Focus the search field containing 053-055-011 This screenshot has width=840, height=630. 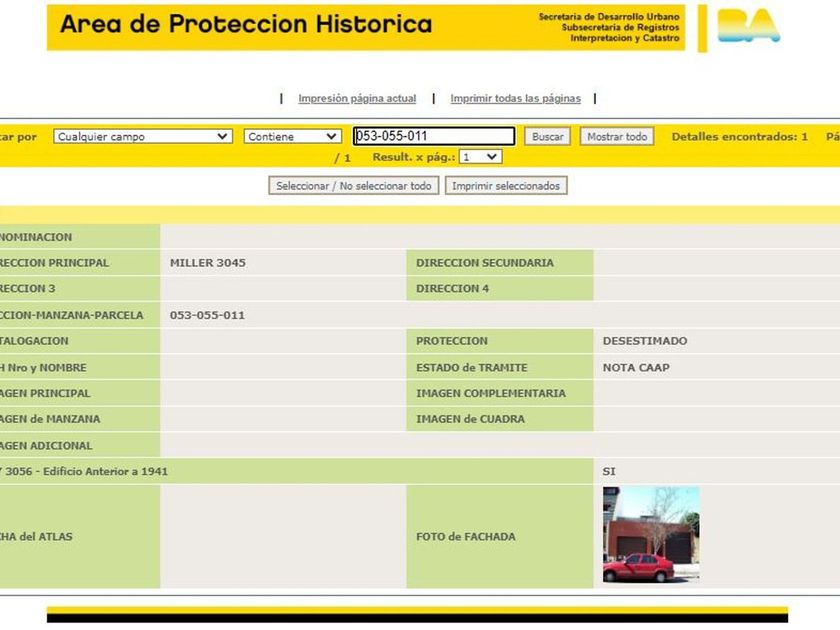pyautogui.click(x=433, y=137)
